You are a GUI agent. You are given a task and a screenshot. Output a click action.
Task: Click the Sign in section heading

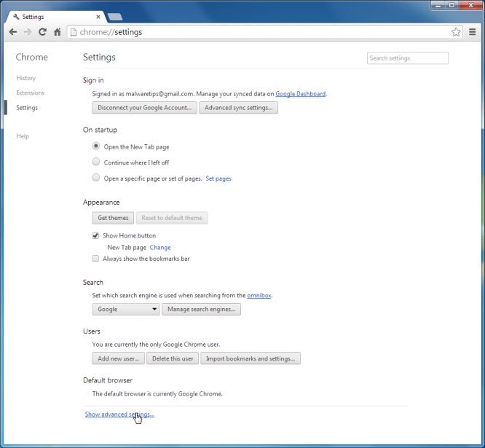tap(93, 80)
